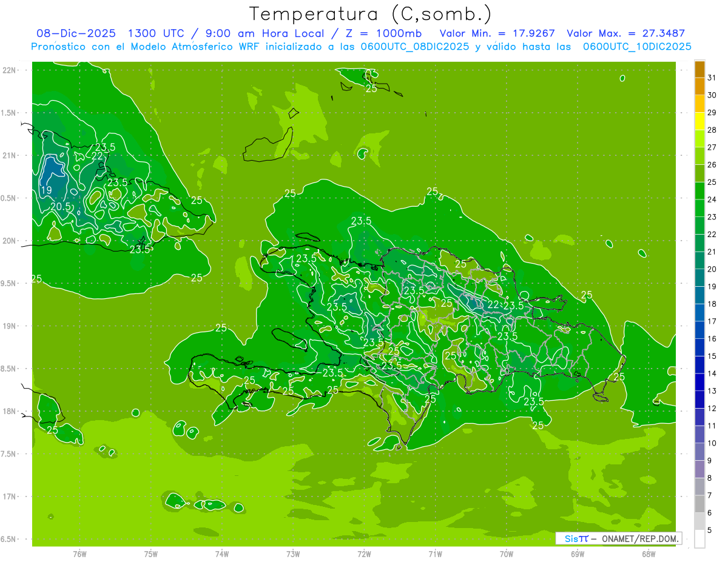Click the '68W' longitude axis label
This screenshot has height=562, width=728.
(x=649, y=554)
